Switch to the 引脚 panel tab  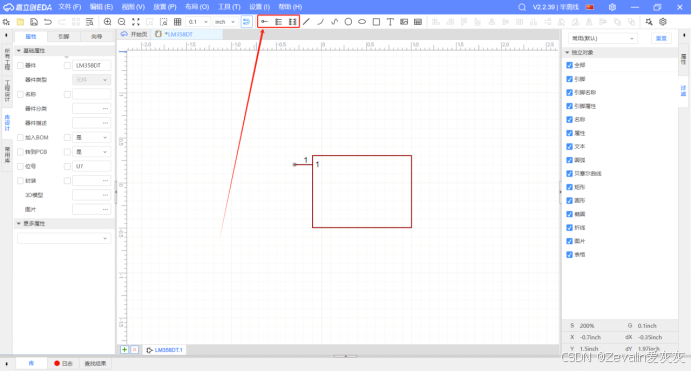64,37
